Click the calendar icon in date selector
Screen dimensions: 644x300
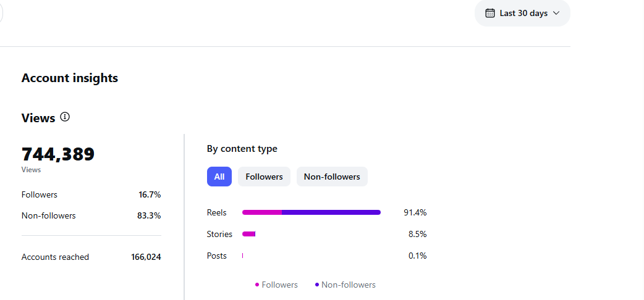coord(490,13)
